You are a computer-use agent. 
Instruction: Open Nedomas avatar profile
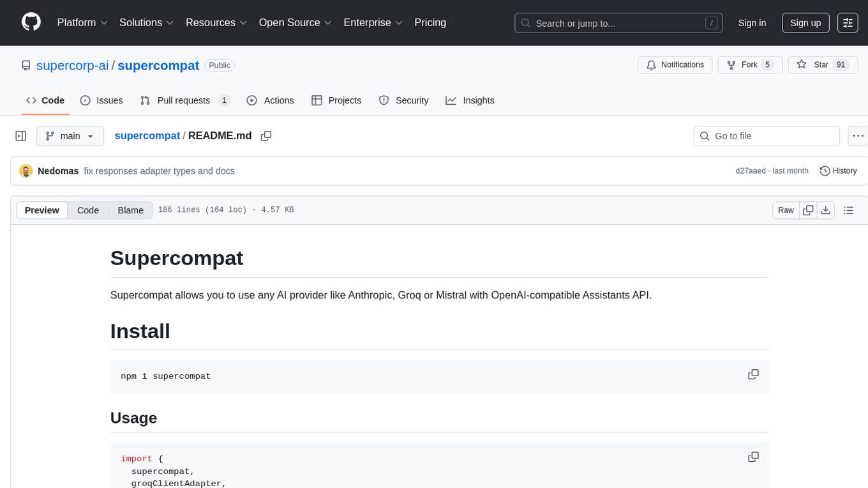(x=26, y=171)
